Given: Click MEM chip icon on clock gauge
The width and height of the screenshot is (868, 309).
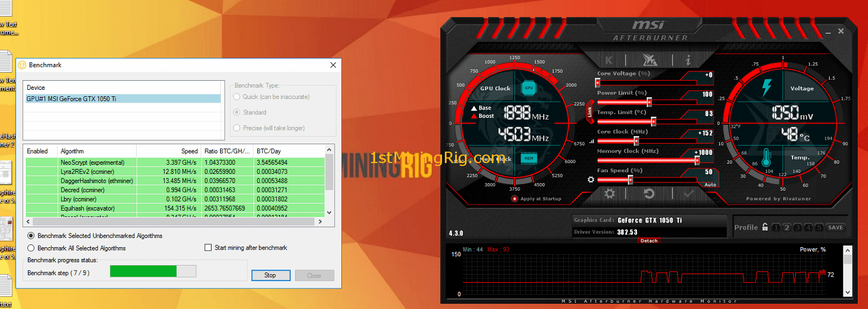Looking at the screenshot, I should coord(529,158).
